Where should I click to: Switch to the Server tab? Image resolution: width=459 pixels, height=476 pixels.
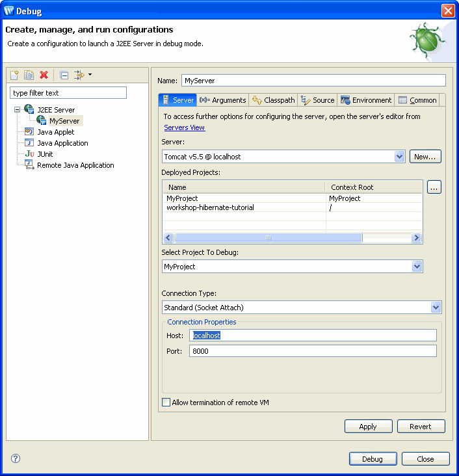pyautogui.click(x=178, y=100)
